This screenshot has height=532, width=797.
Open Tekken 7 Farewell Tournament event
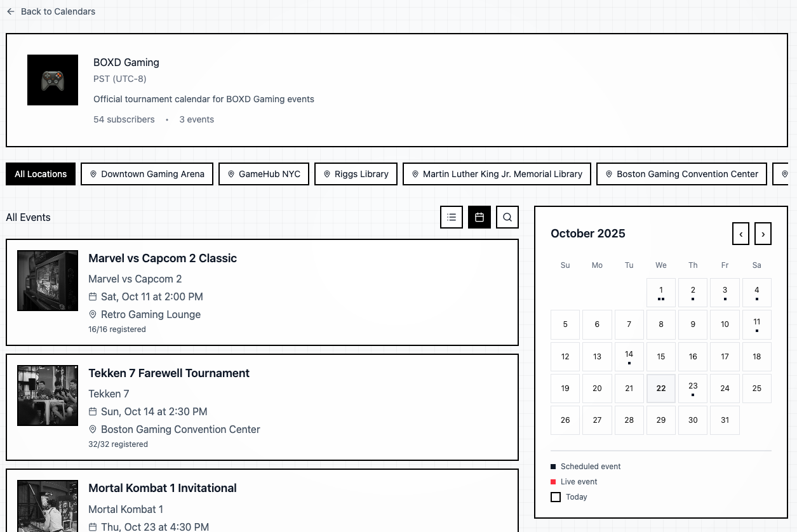coord(169,373)
